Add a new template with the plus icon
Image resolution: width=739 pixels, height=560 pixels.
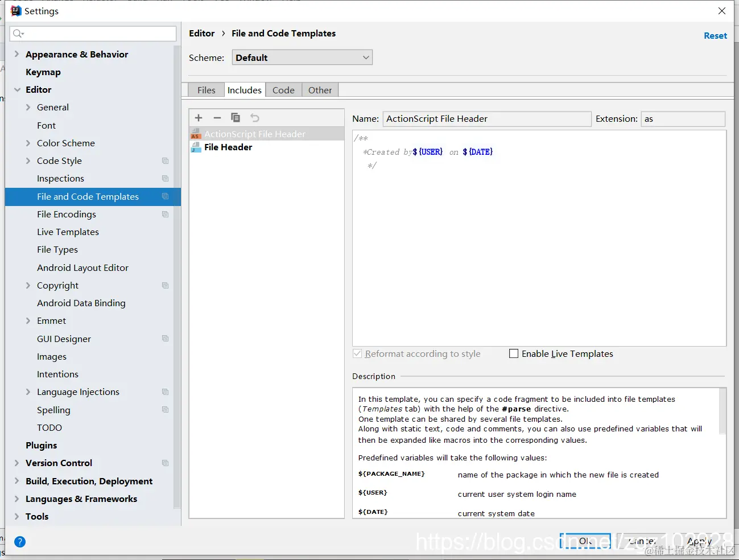[199, 118]
